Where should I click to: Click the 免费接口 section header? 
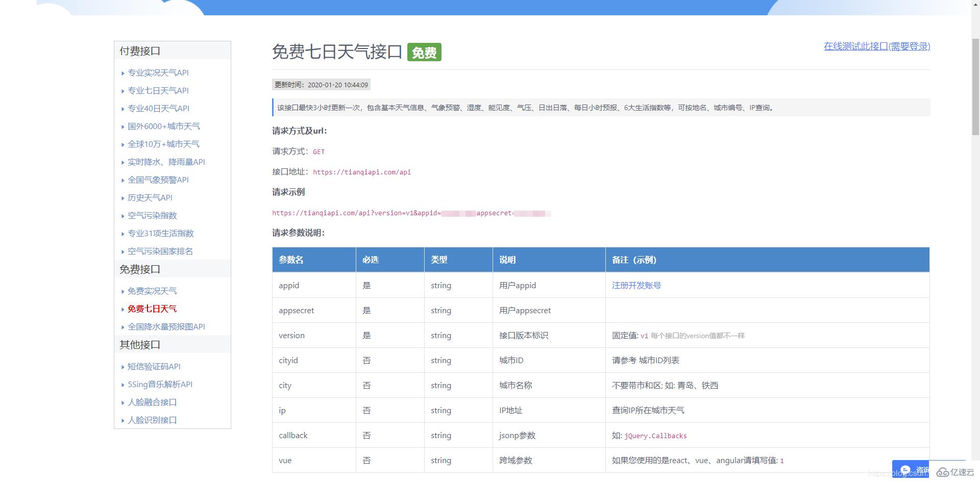(x=173, y=269)
